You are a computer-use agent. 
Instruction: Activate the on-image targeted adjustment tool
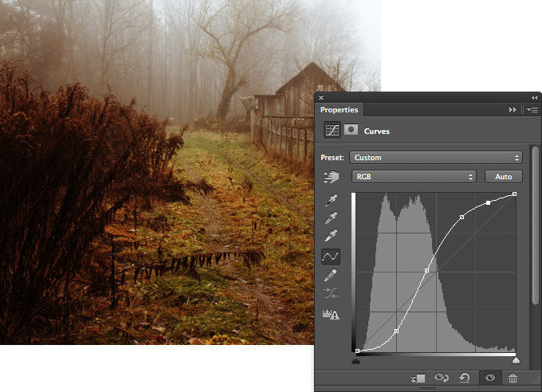tap(331, 177)
